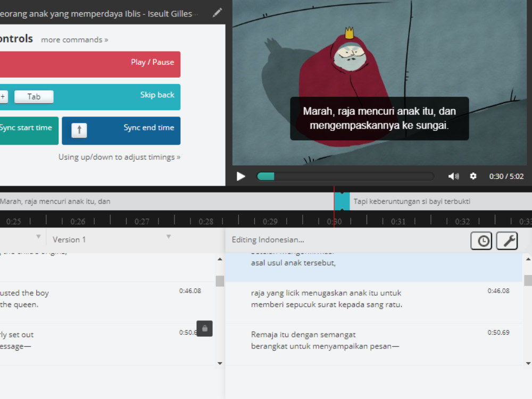The width and height of the screenshot is (532, 399).
Task: Select subtitle 'Remaja itu dengan semangat'
Action: click(x=303, y=335)
